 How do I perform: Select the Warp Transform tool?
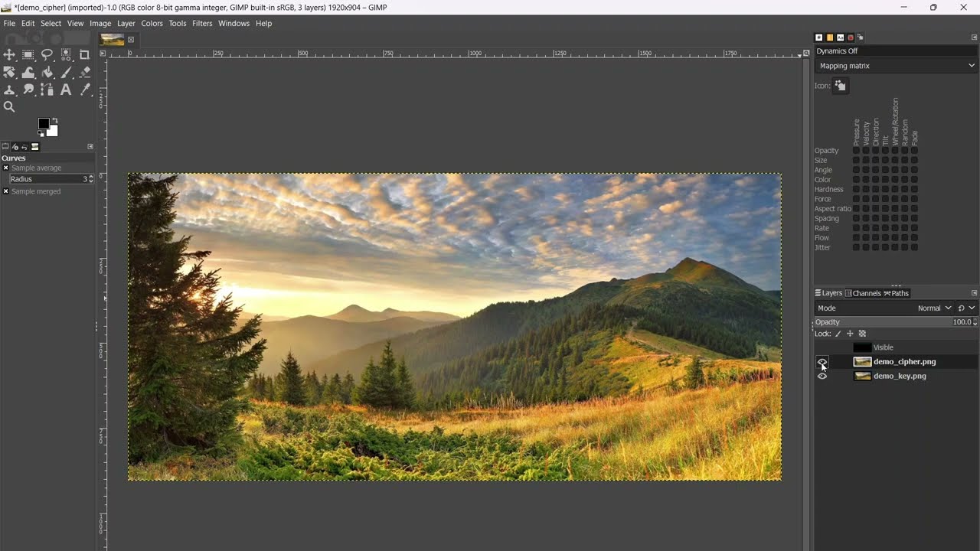[x=28, y=73]
